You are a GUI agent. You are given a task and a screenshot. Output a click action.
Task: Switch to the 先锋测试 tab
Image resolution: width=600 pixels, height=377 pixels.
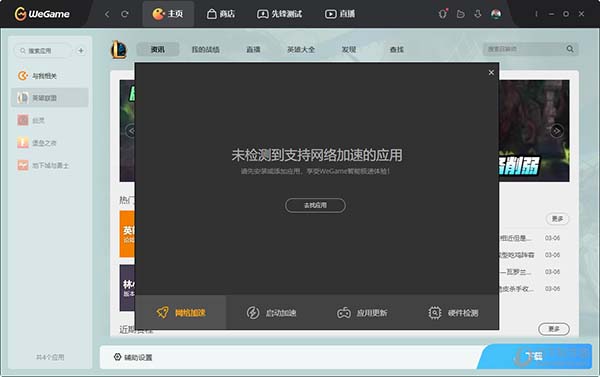coord(279,14)
